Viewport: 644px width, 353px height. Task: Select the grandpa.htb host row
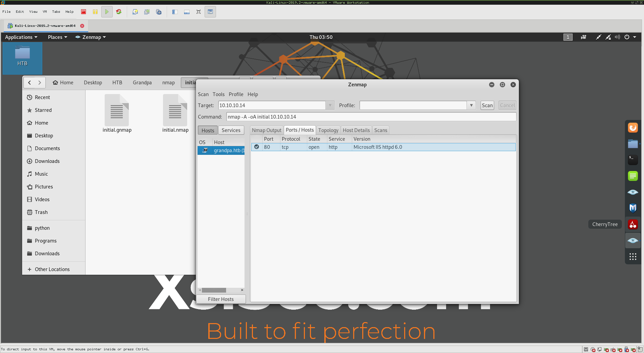tap(221, 150)
